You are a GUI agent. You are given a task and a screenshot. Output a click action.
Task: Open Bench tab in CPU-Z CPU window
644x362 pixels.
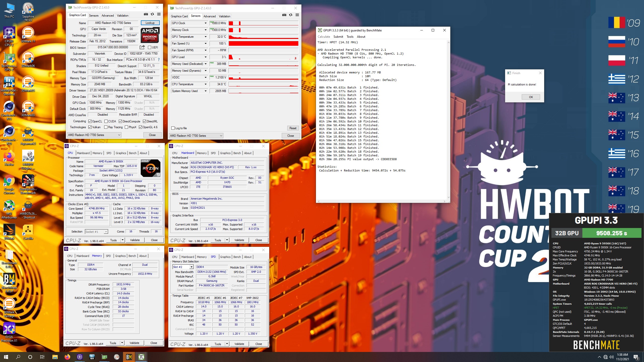[x=133, y=153]
